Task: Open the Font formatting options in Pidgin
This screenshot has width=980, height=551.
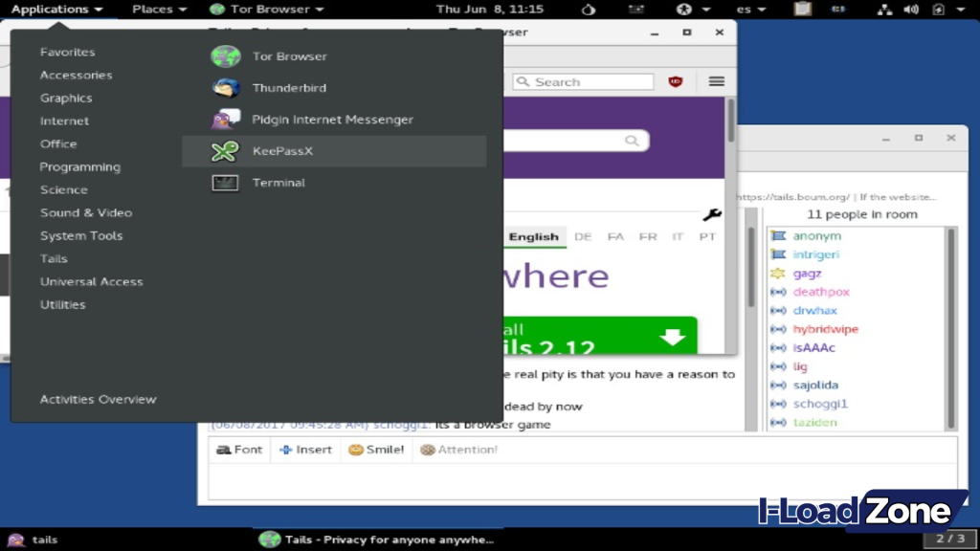Action: tap(239, 450)
